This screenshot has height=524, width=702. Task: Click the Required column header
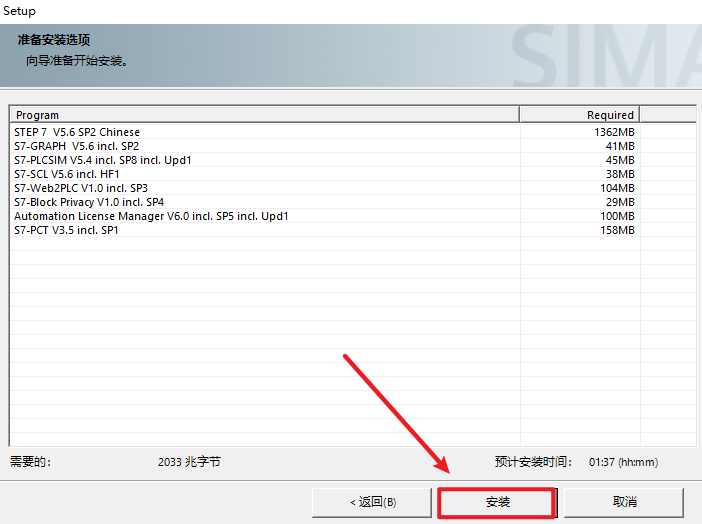(x=580, y=115)
